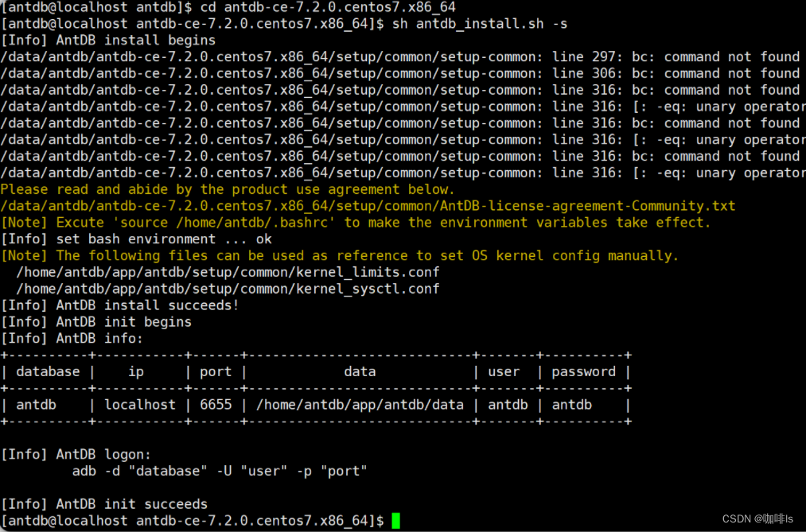Click the 'database' table header
806x532 pixels.
point(48,372)
